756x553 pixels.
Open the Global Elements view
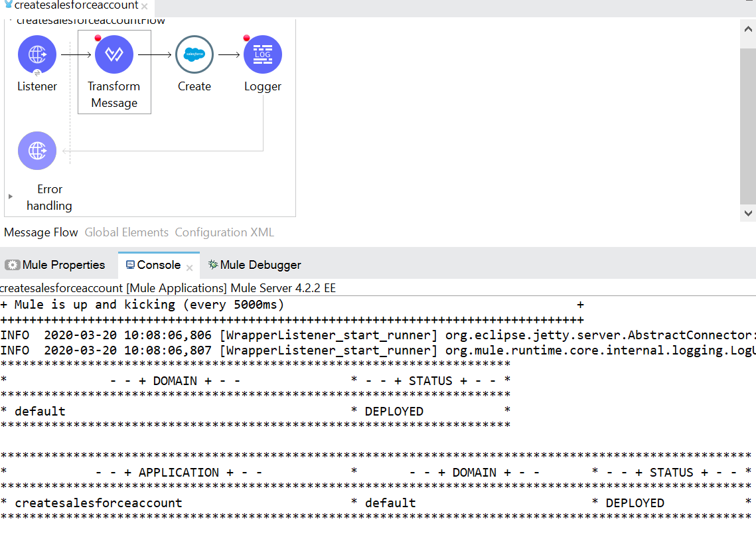pos(126,232)
